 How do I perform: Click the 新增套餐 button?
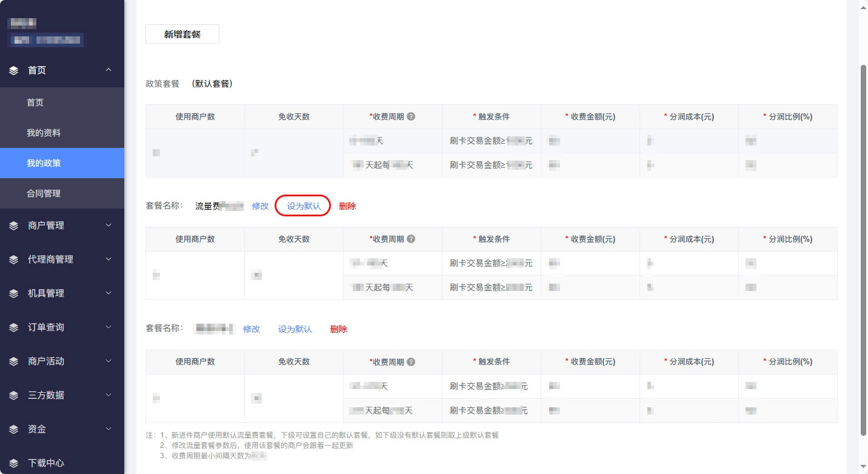182,35
